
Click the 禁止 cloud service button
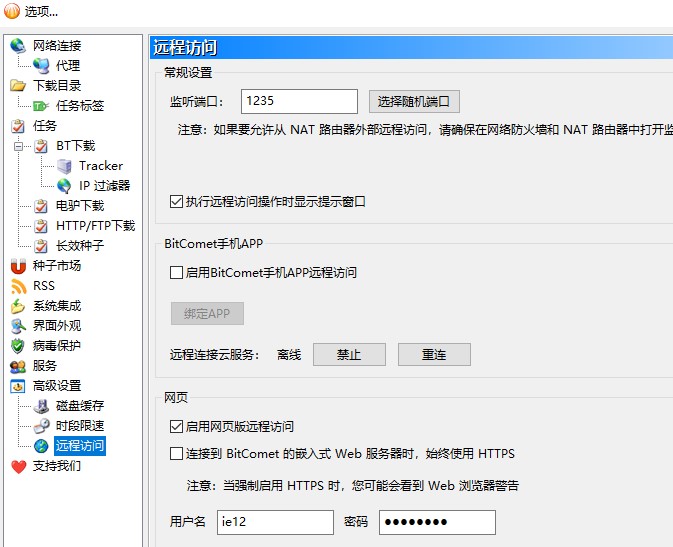349,355
